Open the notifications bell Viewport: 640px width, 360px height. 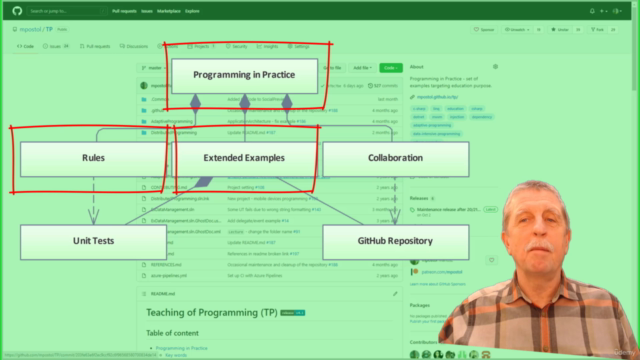click(x=592, y=11)
